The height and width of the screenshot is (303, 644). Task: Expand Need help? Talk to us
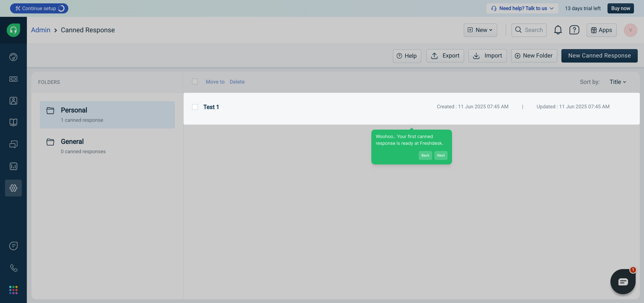(x=522, y=8)
